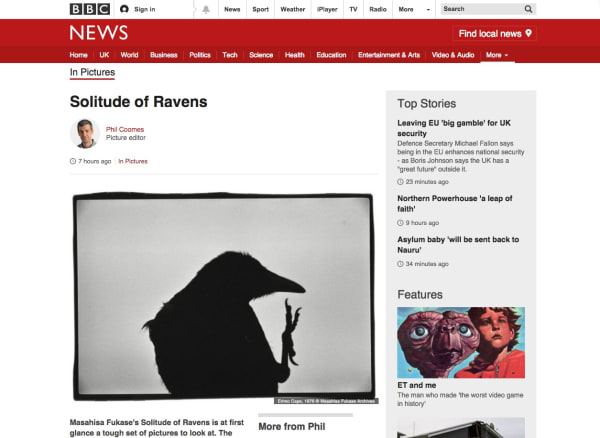Expand the top bar More dropdown arrow
The height and width of the screenshot is (438, 600).
pos(428,10)
